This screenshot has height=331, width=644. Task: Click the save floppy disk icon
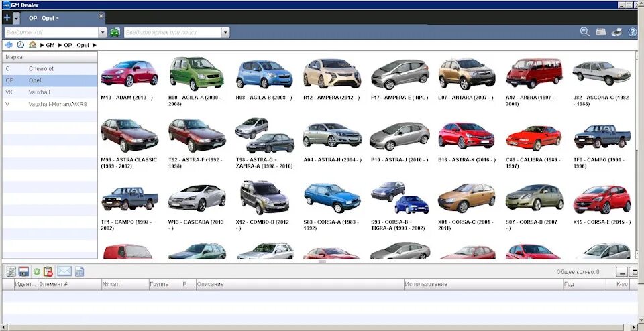click(x=23, y=271)
